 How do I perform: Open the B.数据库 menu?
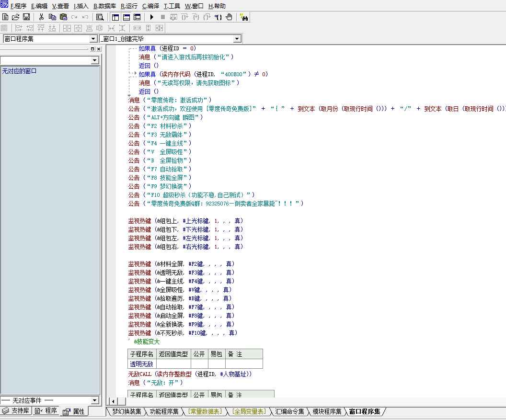[x=104, y=6]
